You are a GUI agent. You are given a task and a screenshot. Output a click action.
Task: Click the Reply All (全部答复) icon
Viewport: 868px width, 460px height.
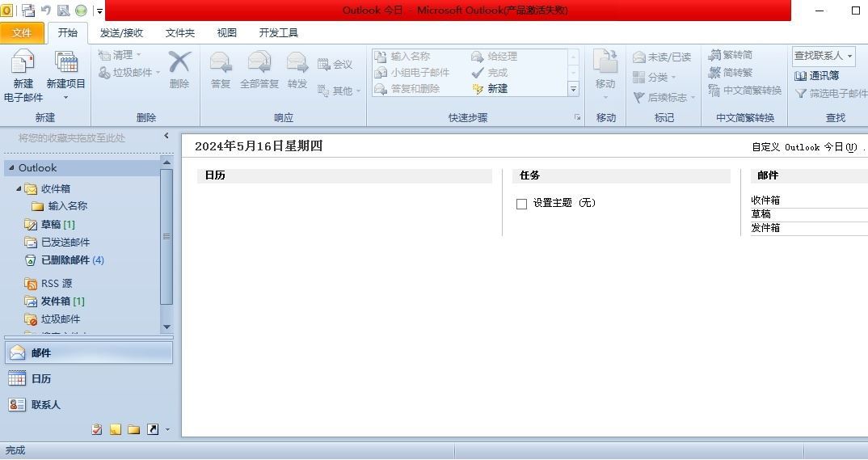tap(259, 62)
